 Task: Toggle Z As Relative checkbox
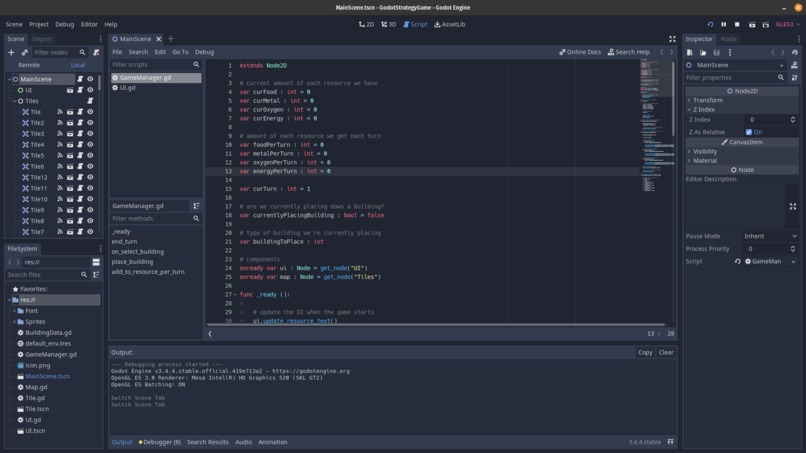click(x=748, y=132)
